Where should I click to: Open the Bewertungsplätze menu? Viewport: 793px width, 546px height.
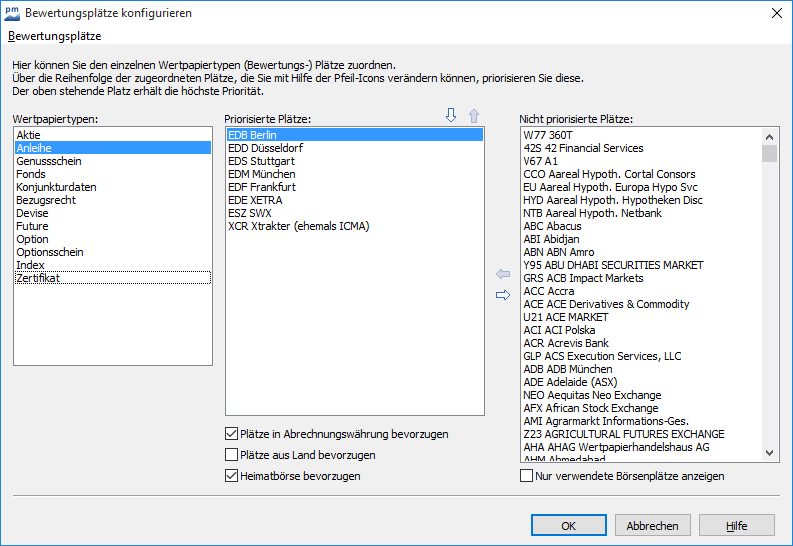click(x=54, y=36)
